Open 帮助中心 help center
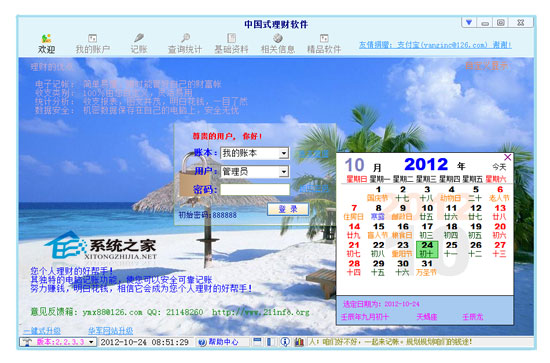The height and width of the screenshot is (363, 550). tap(218, 342)
